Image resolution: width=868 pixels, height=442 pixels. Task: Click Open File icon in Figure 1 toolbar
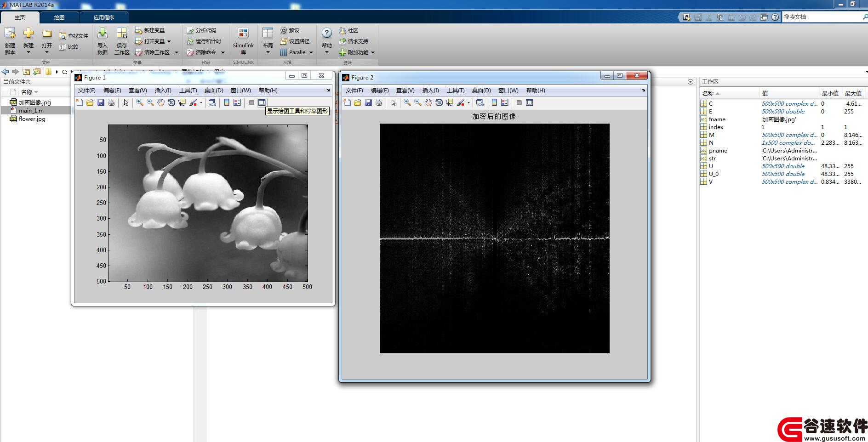90,102
